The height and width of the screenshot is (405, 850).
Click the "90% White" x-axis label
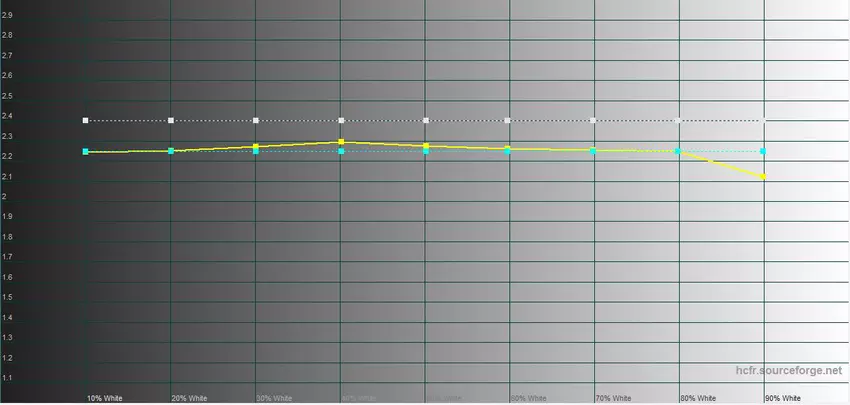(x=783, y=398)
